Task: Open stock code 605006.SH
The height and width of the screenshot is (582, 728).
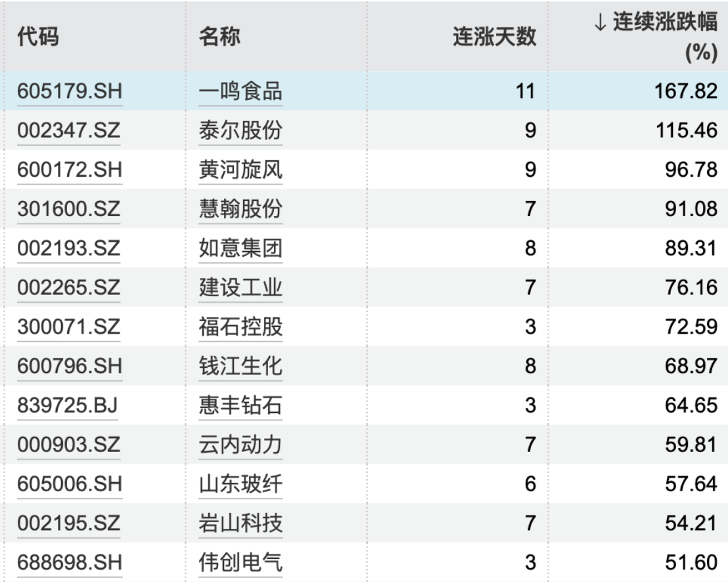Action: [x=70, y=484]
